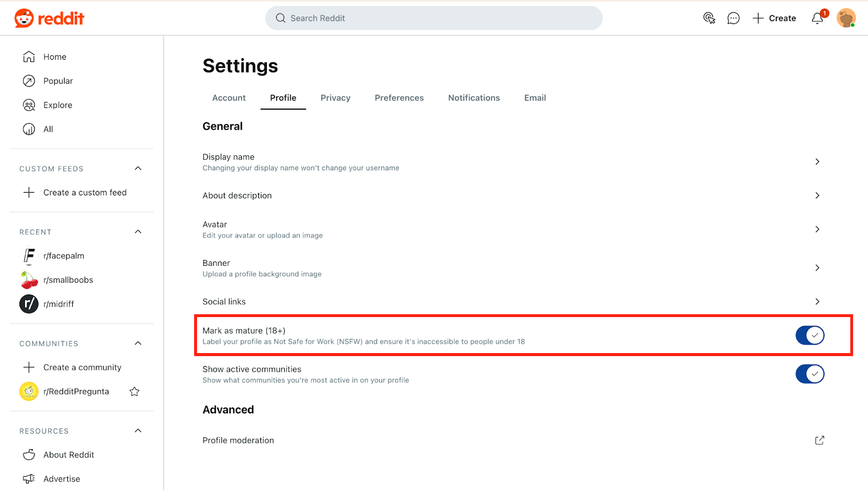
Task: Click the Reddit logo
Action: click(x=49, y=18)
